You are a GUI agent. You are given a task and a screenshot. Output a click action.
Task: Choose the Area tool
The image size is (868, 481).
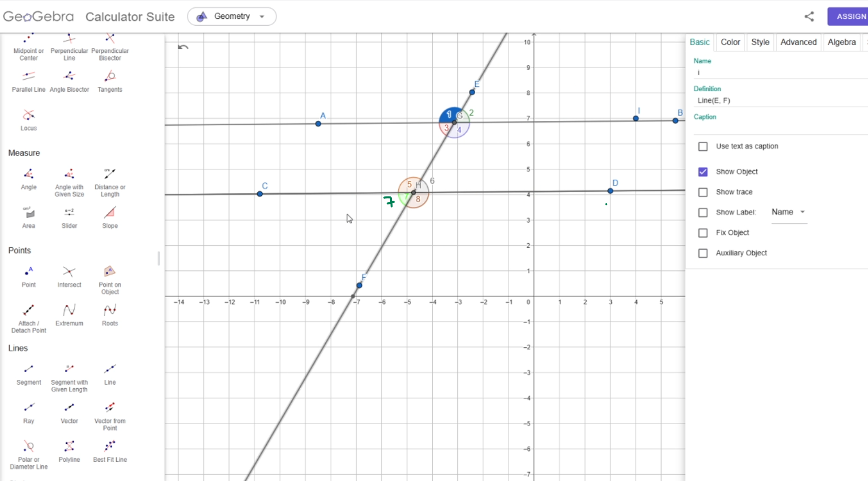point(28,217)
